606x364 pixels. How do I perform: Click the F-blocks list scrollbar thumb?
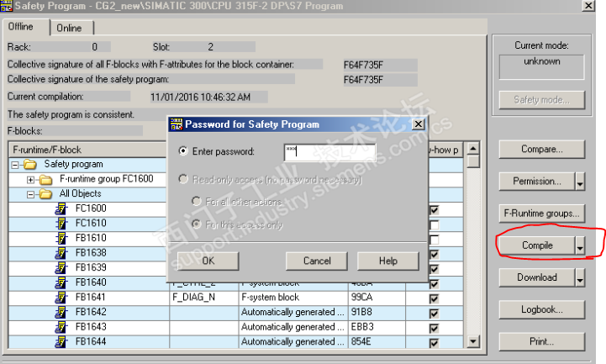[473, 161]
